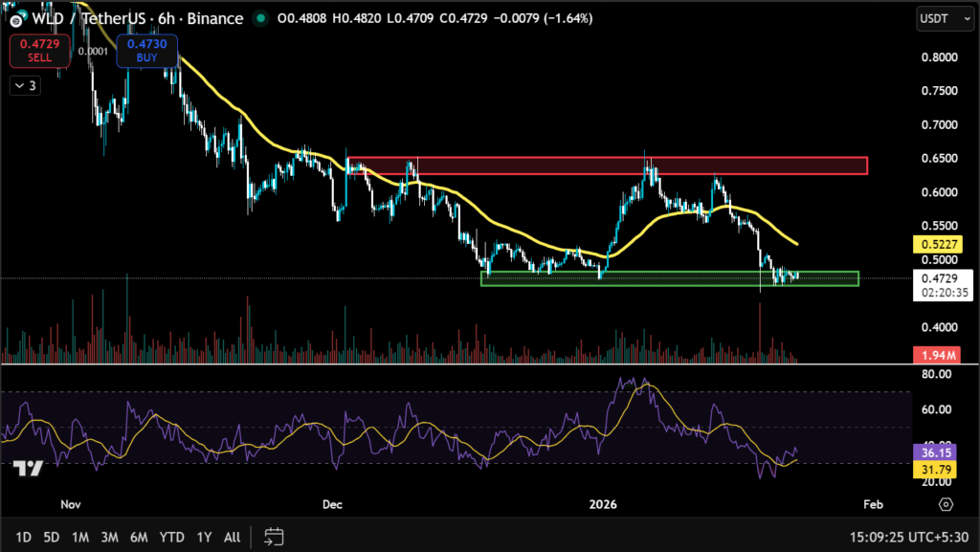Select the green support zone rectangle
This screenshot has height=552, width=980.
[669, 278]
